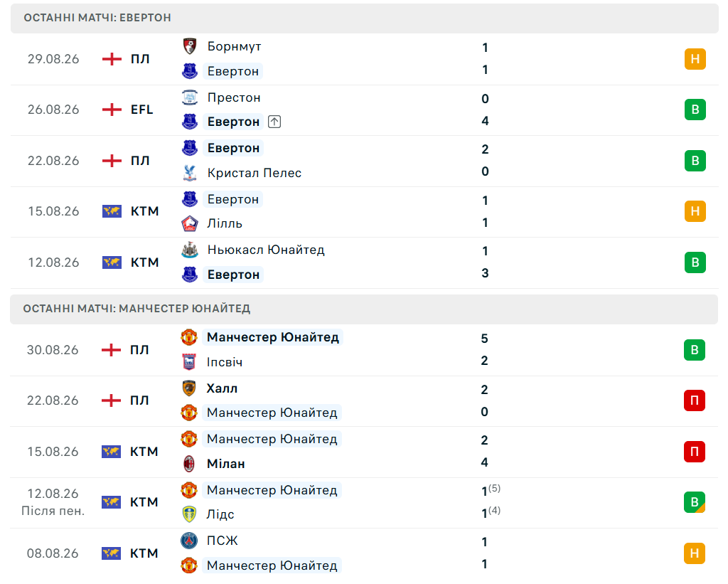Open the 15.08.26 КТМ Евертон–Лілль match row
The width and height of the screenshot is (728, 584).
coord(364,212)
